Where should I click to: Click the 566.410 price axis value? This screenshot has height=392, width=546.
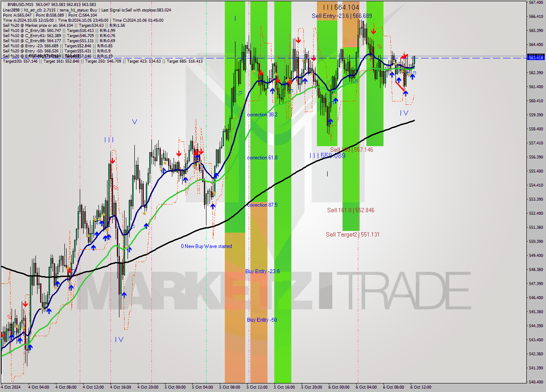point(536,17)
